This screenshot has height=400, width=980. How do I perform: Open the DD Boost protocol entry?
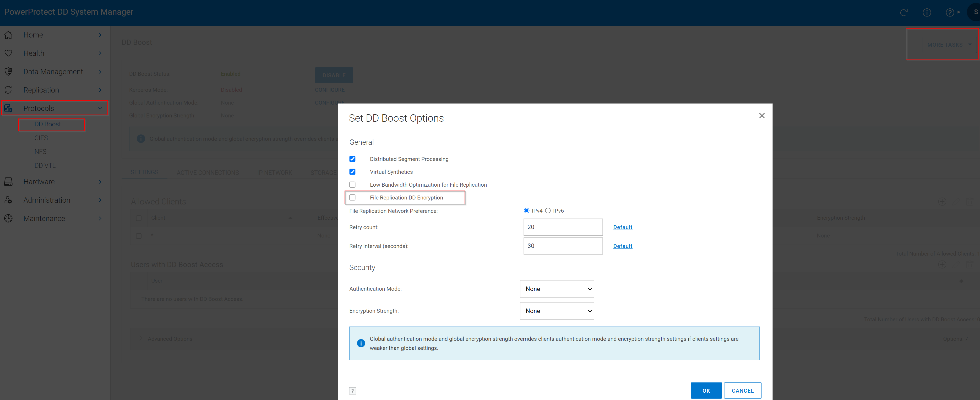pos(47,124)
